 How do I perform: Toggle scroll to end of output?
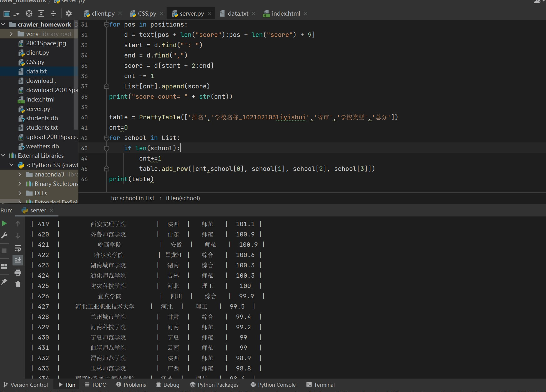(18, 260)
